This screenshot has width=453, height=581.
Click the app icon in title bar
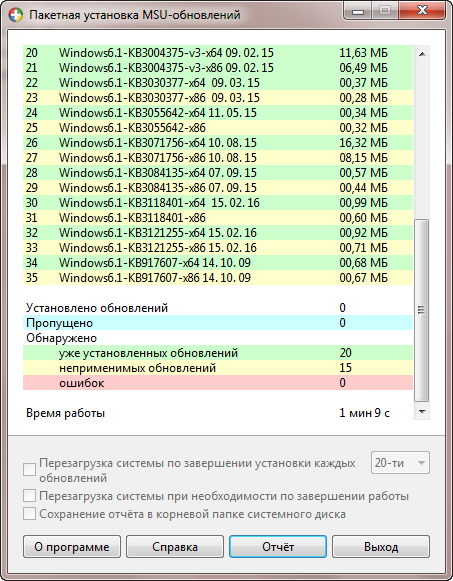16,15
